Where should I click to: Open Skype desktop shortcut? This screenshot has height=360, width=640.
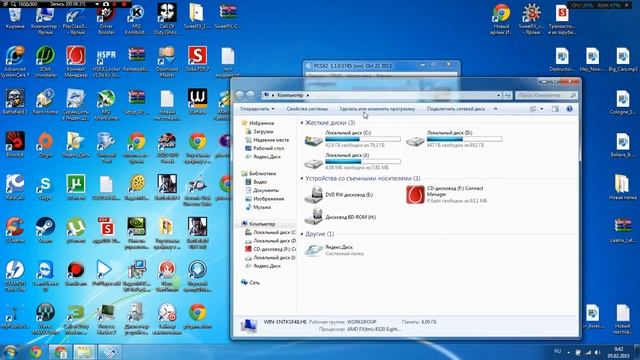point(45,188)
